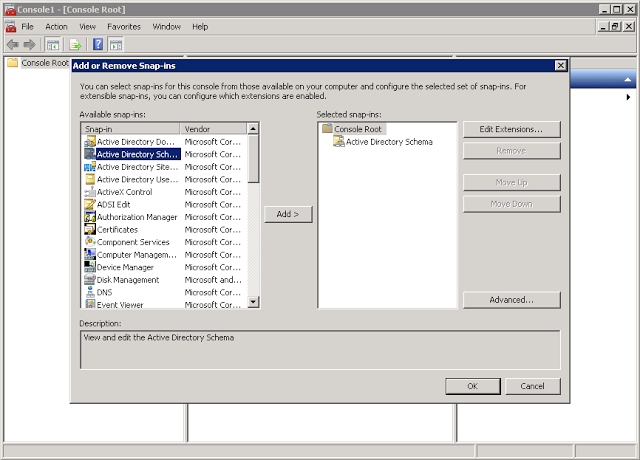The width and height of the screenshot is (640, 460).
Task: Click Console Root folder icon in left tree
Action: 13,62
